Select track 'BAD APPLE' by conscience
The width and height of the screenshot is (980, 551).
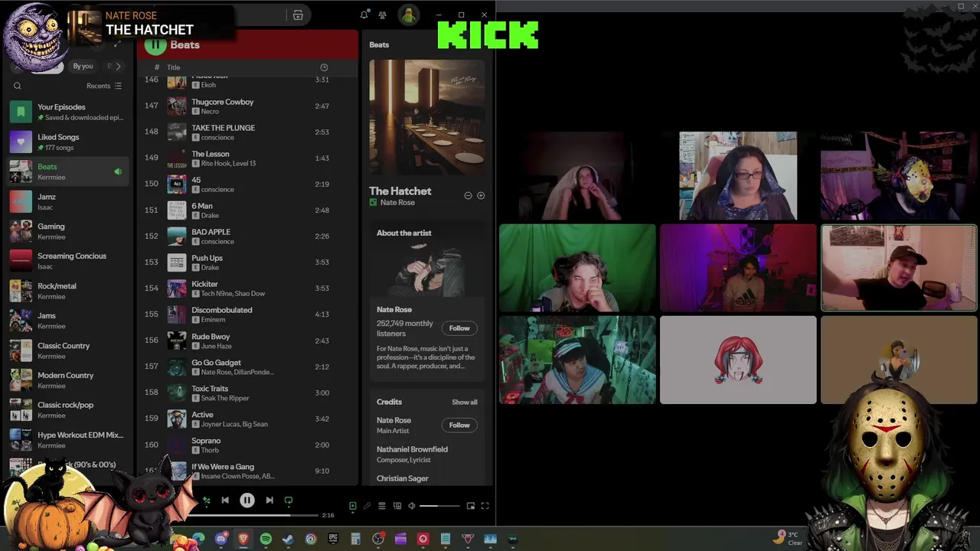tap(248, 236)
